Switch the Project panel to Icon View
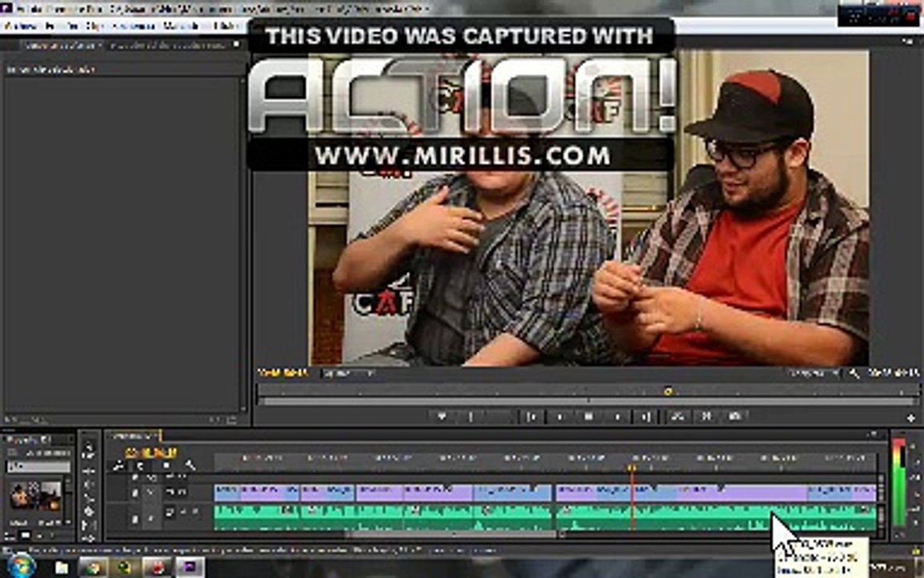Viewport: 924px width, 578px height. [x=26, y=535]
